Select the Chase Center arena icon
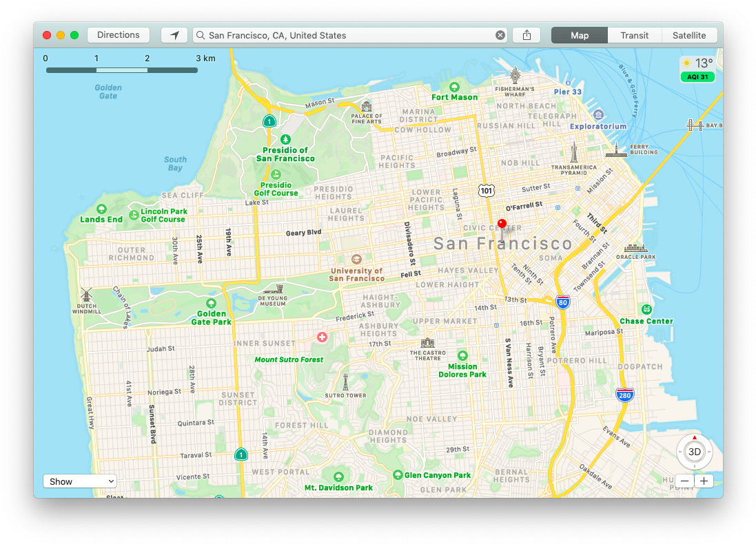The image size is (756, 544). pos(646,309)
